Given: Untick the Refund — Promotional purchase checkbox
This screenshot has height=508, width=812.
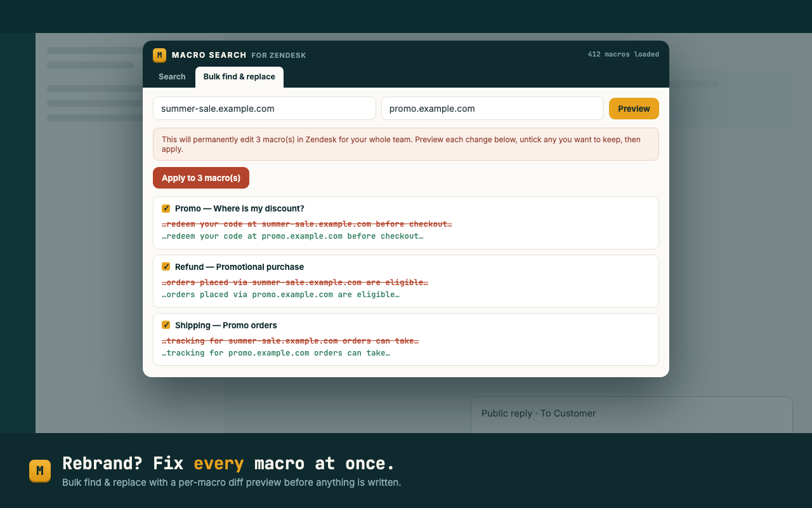Looking at the screenshot, I should coord(166,267).
